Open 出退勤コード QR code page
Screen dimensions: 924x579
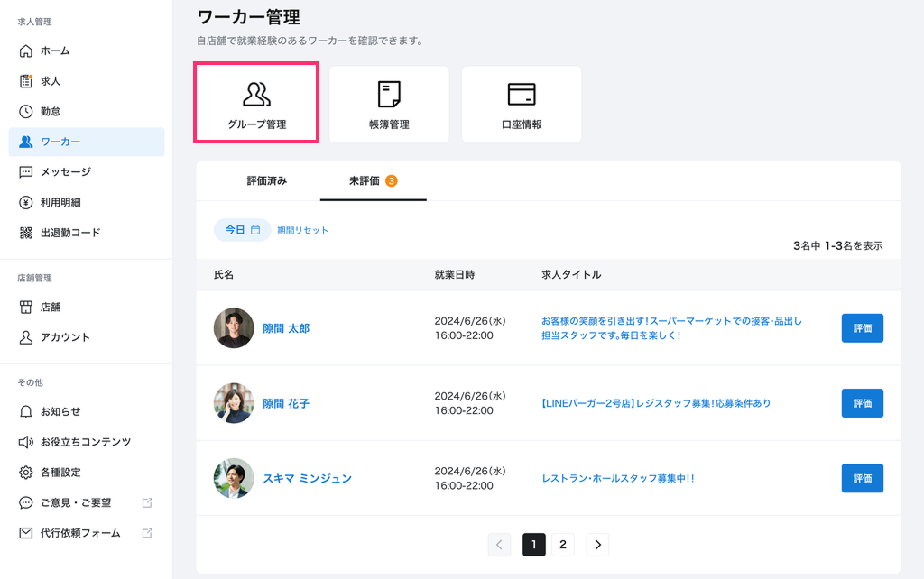pyautogui.click(x=69, y=232)
